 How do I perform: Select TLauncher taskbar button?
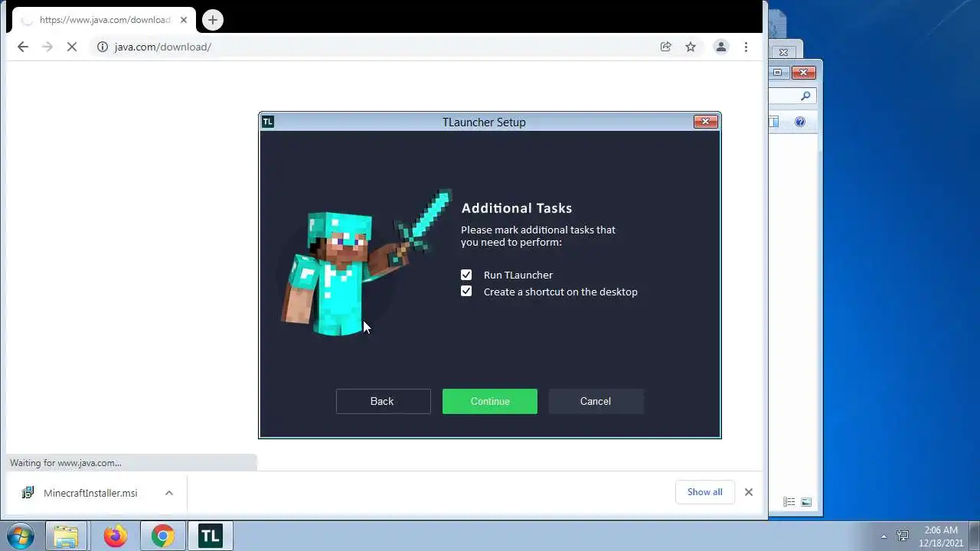click(x=210, y=536)
